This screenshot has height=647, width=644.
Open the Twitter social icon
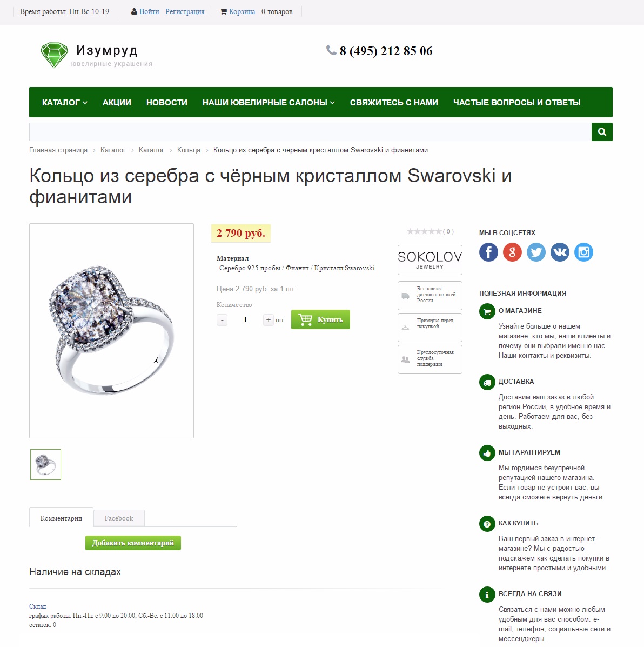click(536, 252)
